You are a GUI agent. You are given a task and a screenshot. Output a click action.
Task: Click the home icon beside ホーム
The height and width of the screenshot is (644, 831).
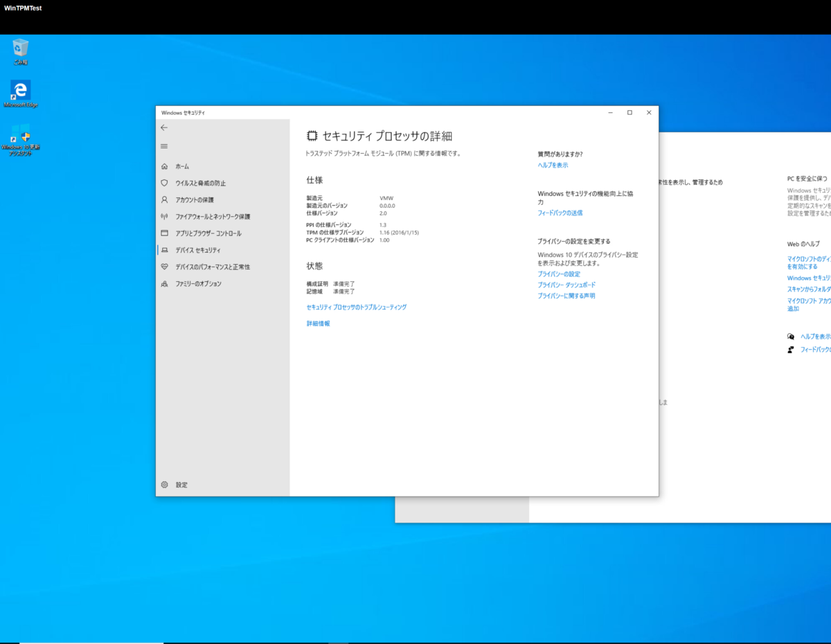click(x=164, y=166)
